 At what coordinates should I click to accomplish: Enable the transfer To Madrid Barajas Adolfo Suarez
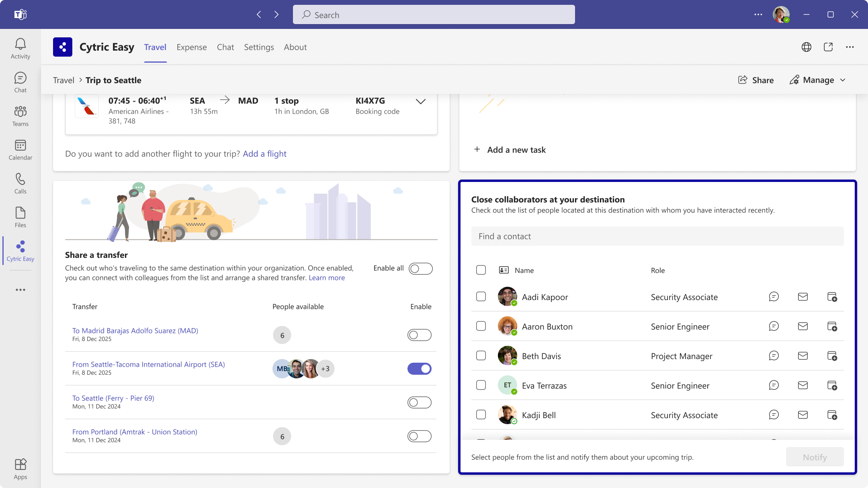point(419,335)
